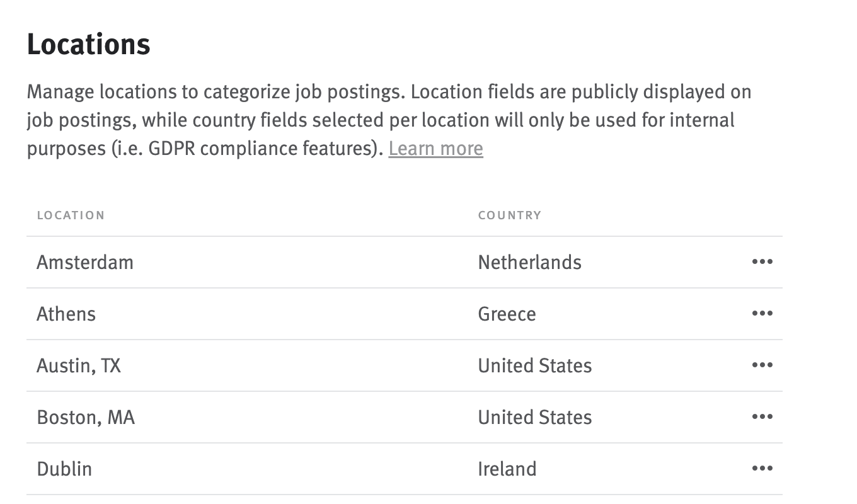
Task: Open the actions menu for Amsterdam
Action: pyautogui.click(x=763, y=262)
